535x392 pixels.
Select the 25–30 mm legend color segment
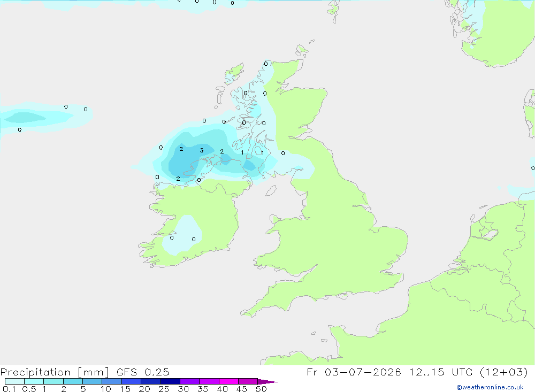click(170, 381)
